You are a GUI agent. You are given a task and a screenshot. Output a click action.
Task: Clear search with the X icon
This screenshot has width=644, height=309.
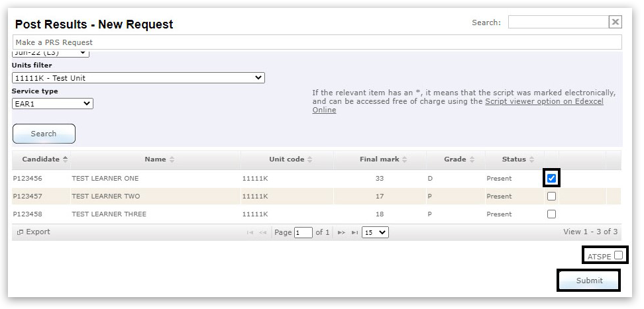pos(615,22)
